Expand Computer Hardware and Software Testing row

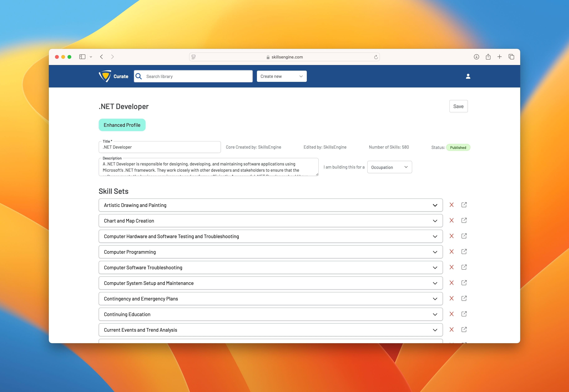435,237
